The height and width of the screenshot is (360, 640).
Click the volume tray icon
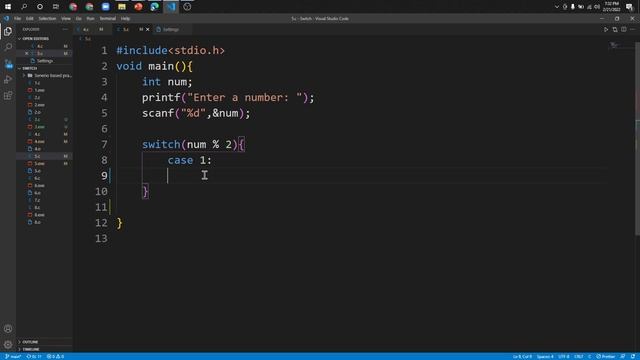pos(597,7)
